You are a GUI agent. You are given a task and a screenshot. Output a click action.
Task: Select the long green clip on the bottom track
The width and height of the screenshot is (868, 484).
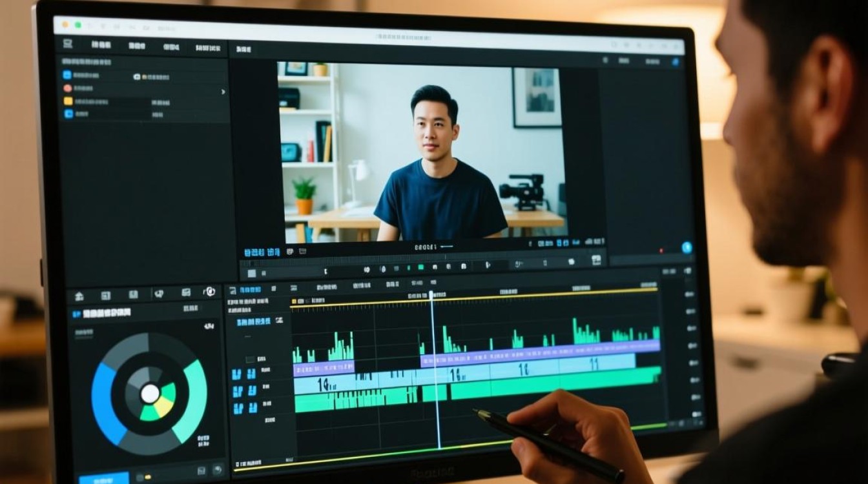click(x=555, y=383)
